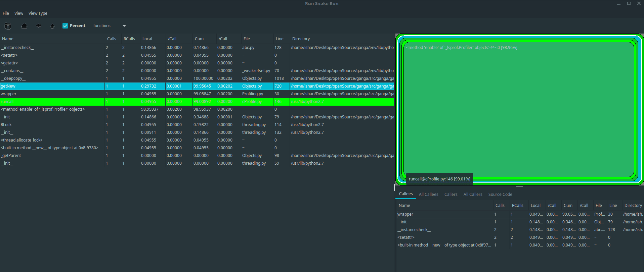The width and height of the screenshot is (644, 272).
Task: Open the View menu
Action: [x=19, y=13]
